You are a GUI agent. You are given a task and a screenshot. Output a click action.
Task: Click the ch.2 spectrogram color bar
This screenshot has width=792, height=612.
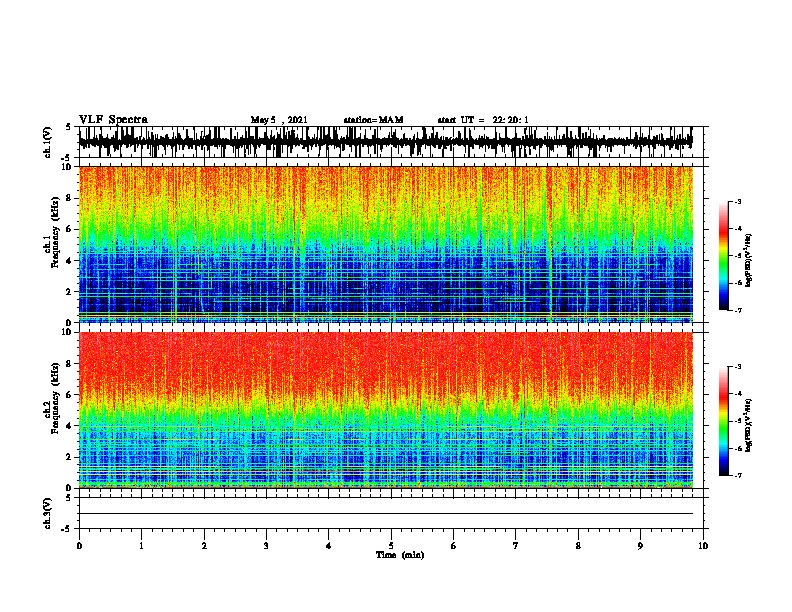point(723,421)
